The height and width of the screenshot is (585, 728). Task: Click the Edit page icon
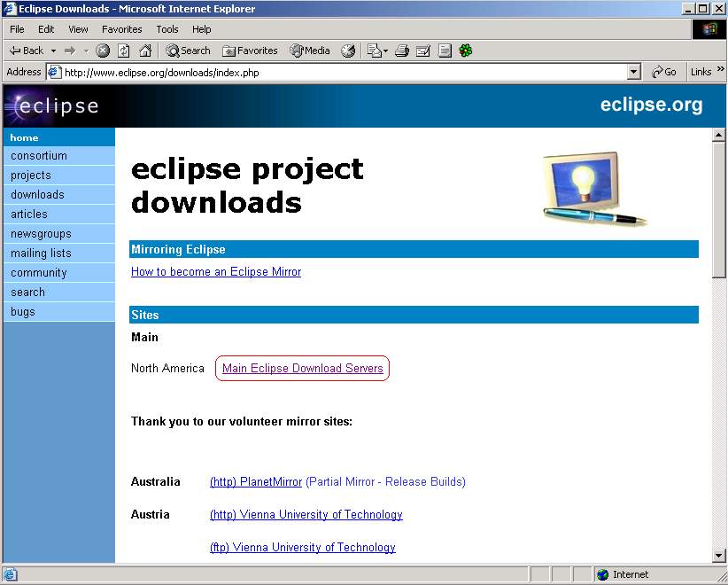click(423, 51)
